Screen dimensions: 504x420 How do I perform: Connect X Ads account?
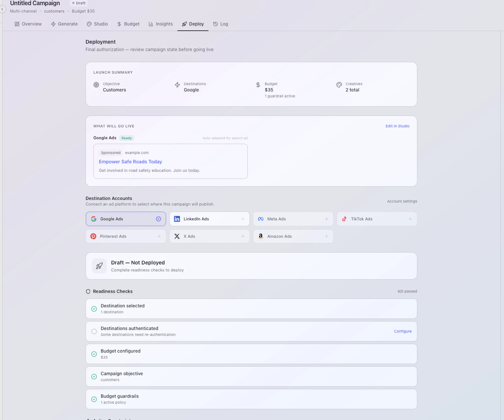pyautogui.click(x=209, y=236)
